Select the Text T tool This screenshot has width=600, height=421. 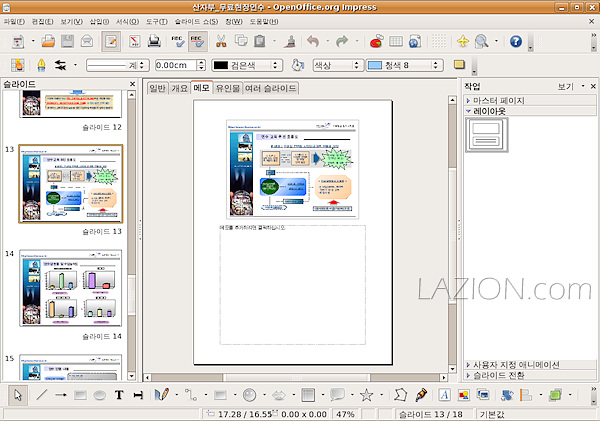coord(119,395)
